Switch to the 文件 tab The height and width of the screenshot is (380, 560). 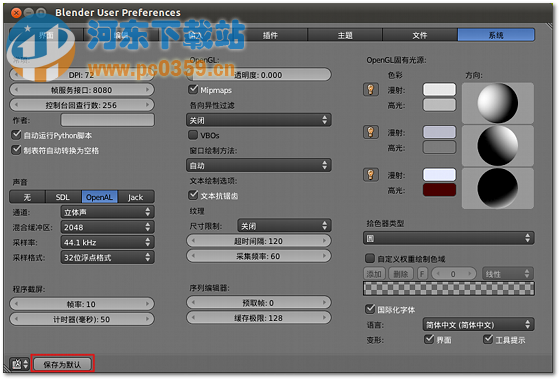click(420, 35)
